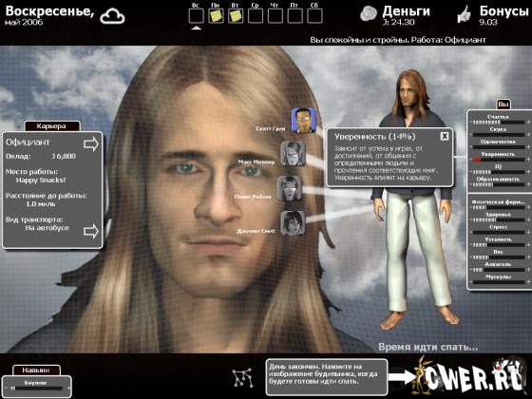Click the Стресс progress bar
Viewport: 532px width, 399px height.
(499, 233)
